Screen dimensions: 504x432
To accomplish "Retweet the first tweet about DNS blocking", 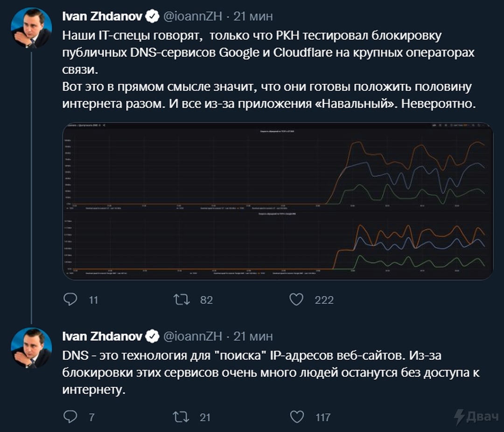I will [x=182, y=300].
